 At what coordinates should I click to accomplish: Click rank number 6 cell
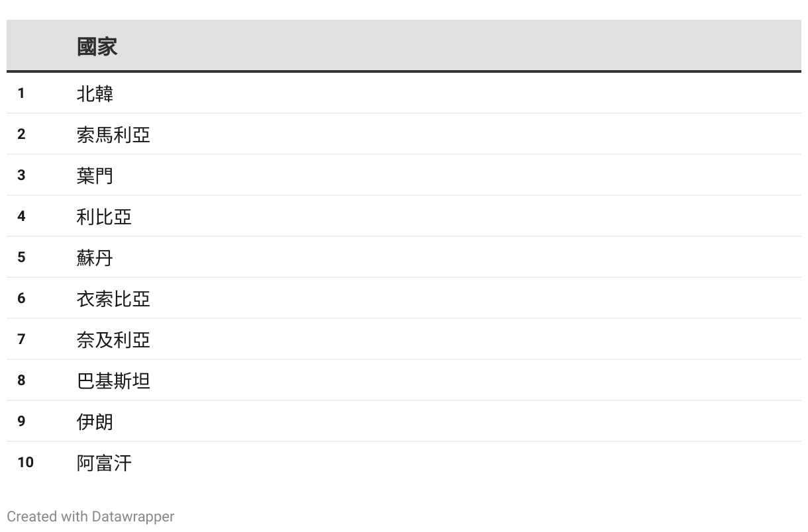tap(21, 298)
